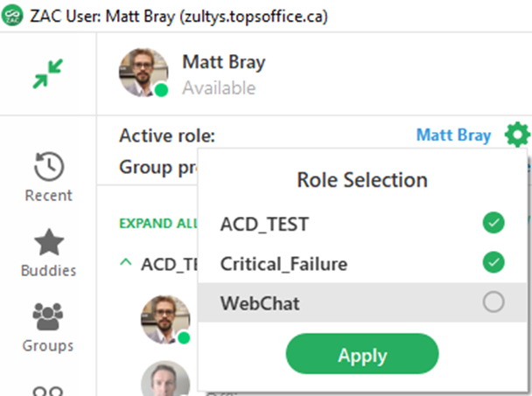Click the partially visible icon below Groups
The width and height of the screenshot is (532, 396).
point(48,389)
